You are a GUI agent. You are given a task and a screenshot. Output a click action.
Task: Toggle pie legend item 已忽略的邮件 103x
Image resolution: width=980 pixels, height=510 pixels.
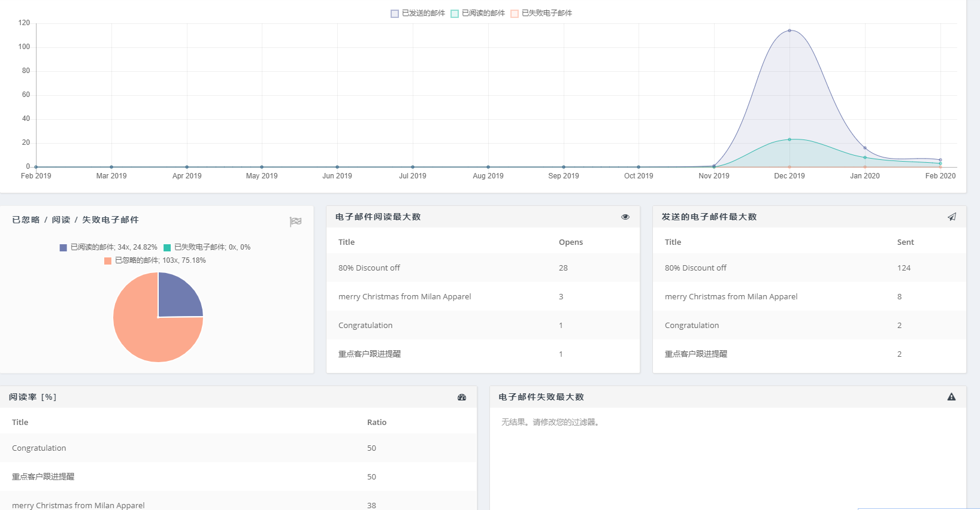tap(155, 260)
